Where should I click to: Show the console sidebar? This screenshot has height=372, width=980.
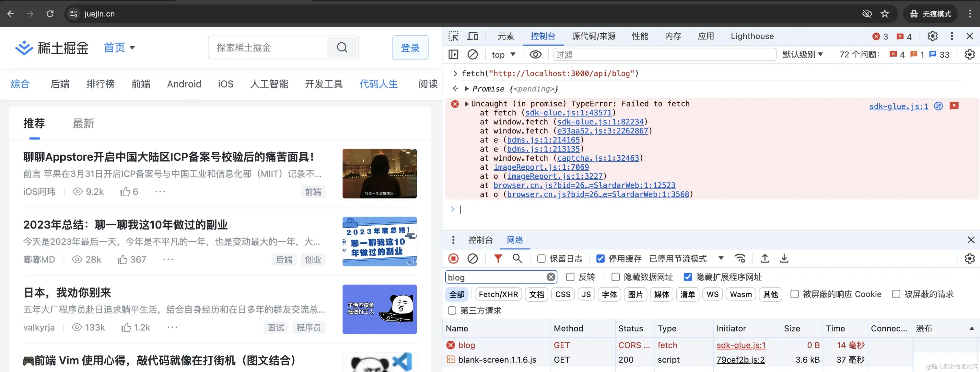(453, 54)
